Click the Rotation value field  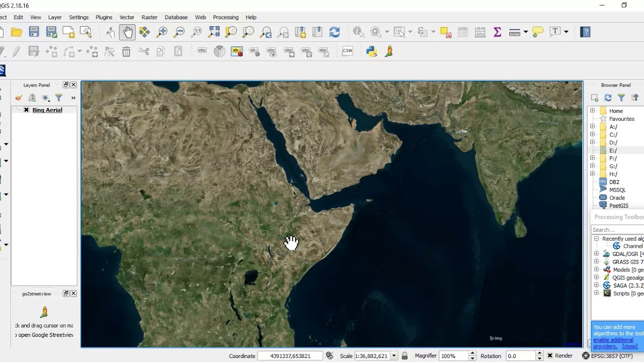520,356
